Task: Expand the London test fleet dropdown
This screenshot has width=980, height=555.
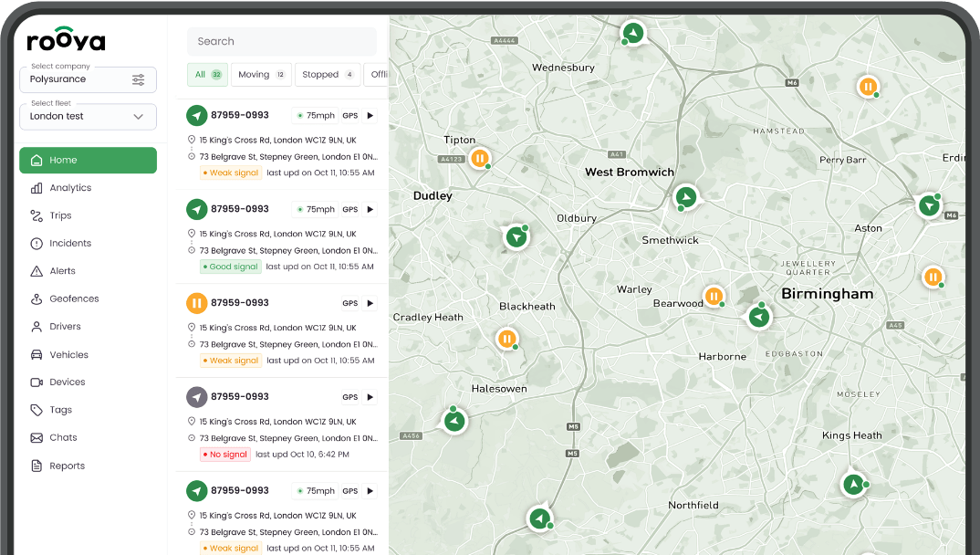Action: coord(89,117)
